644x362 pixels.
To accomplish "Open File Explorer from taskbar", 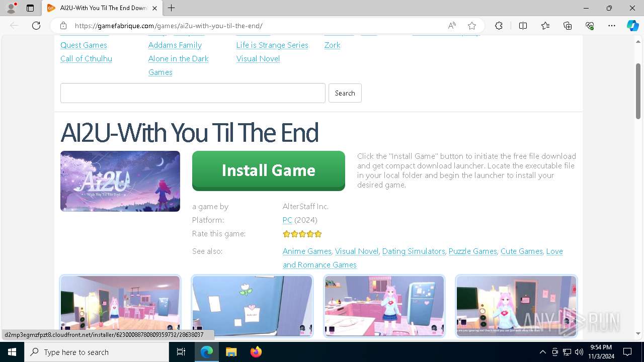I will pyautogui.click(x=231, y=352).
